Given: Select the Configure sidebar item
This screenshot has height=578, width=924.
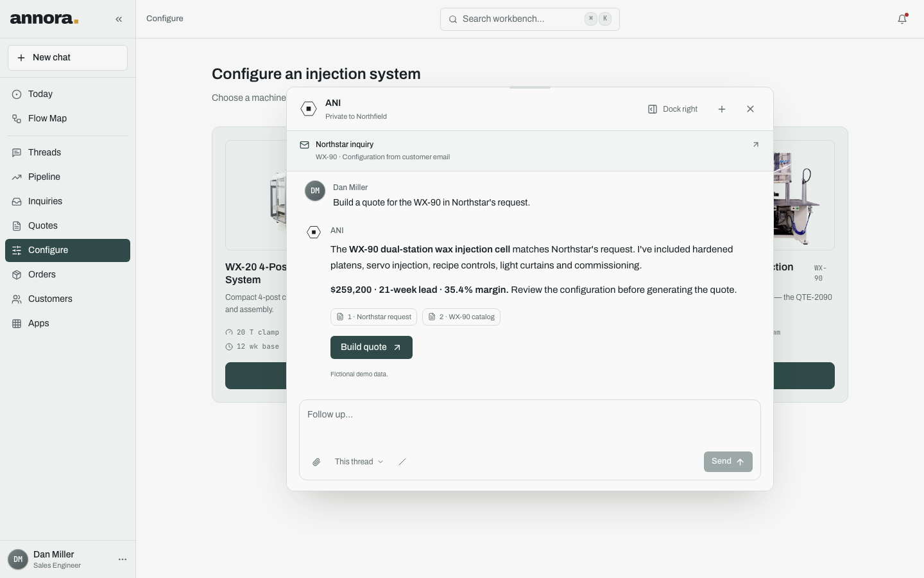Looking at the screenshot, I should pyautogui.click(x=67, y=250).
